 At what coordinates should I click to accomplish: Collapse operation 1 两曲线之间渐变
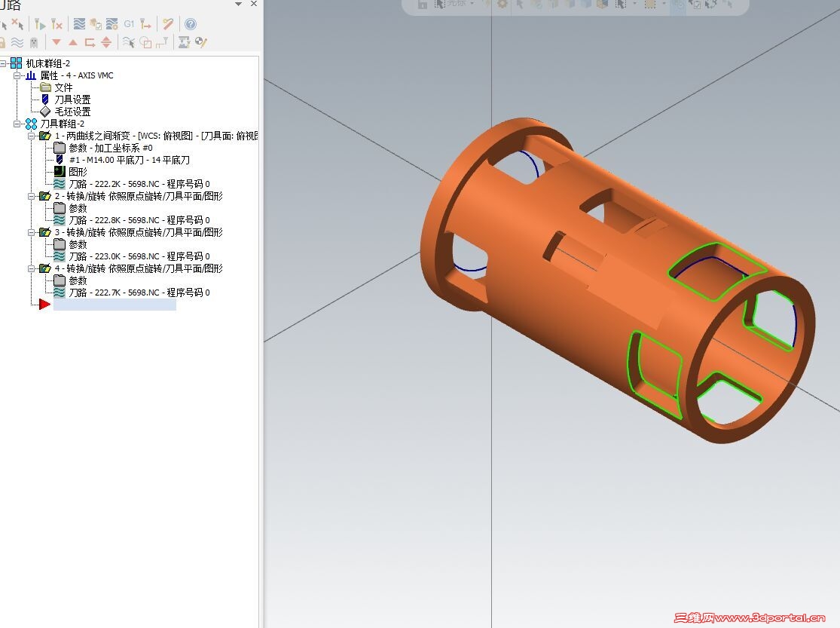click(32, 136)
